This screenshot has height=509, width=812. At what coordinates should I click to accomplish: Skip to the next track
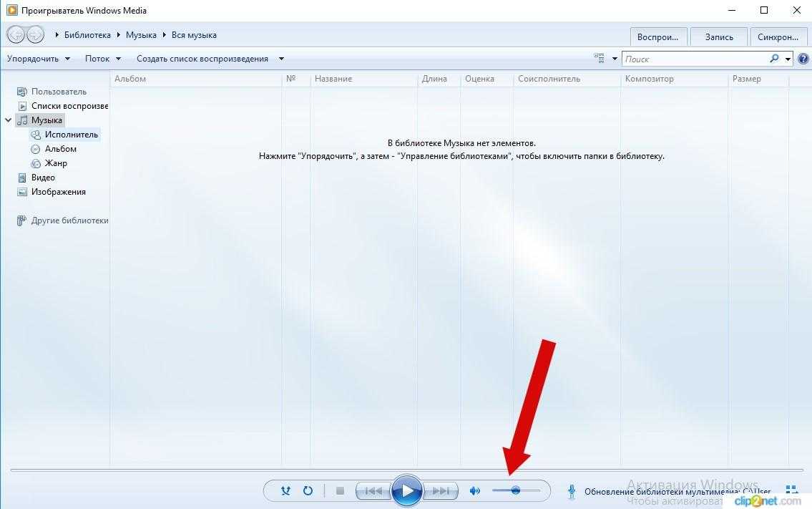441,491
